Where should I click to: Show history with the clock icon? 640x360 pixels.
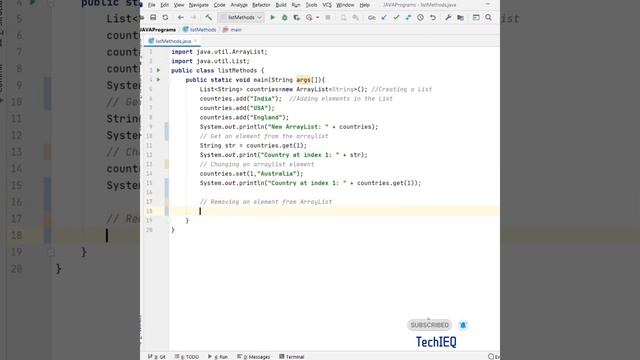pos(420,18)
